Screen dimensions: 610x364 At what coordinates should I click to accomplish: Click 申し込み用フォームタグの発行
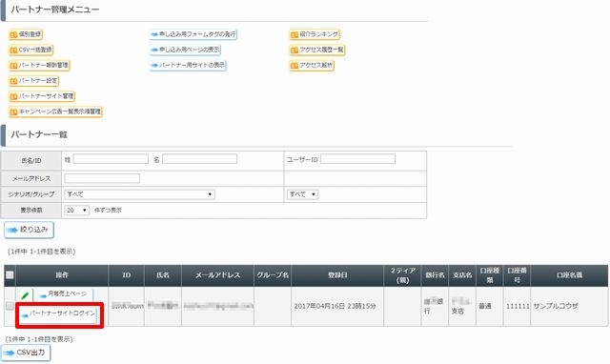[193, 34]
